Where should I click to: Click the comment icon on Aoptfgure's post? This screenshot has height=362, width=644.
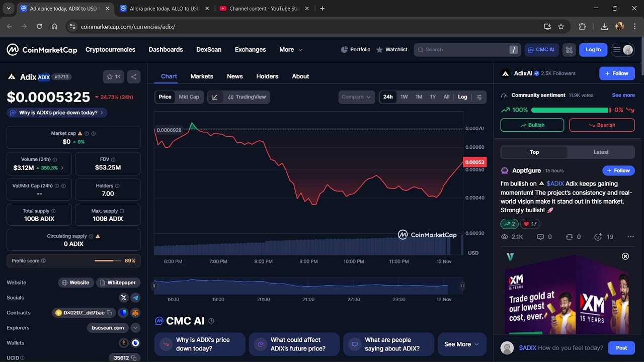click(540, 237)
